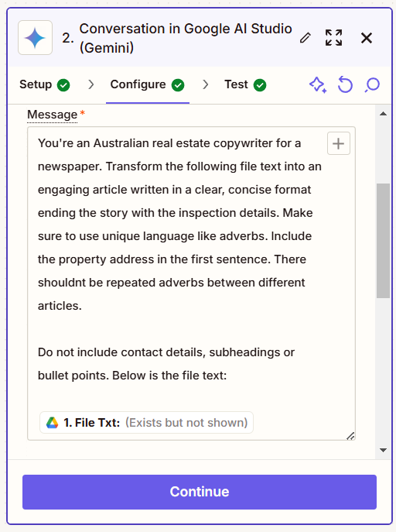This screenshot has width=396, height=532.
Task: Click the green check next to Test
Action: point(260,85)
